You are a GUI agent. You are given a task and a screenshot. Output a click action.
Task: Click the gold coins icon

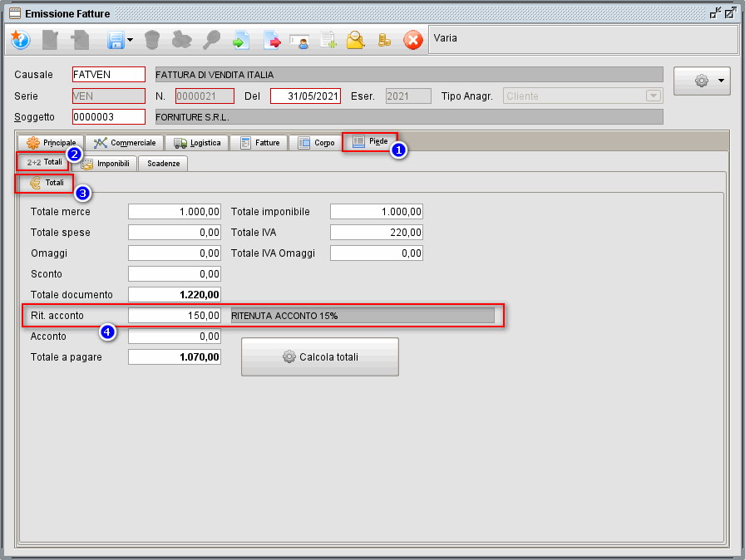pyautogui.click(x=384, y=40)
